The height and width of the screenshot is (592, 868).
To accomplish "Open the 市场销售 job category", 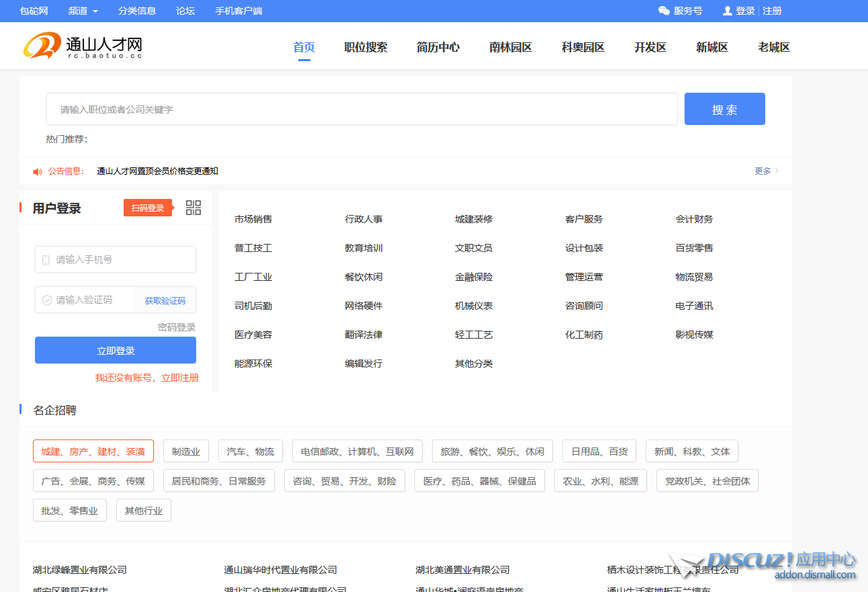I will coord(253,219).
